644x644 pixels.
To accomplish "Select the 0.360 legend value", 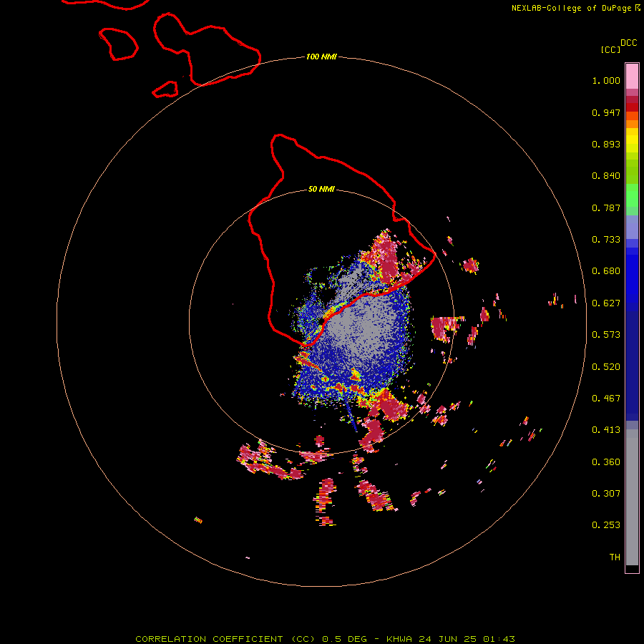I will [x=606, y=462].
